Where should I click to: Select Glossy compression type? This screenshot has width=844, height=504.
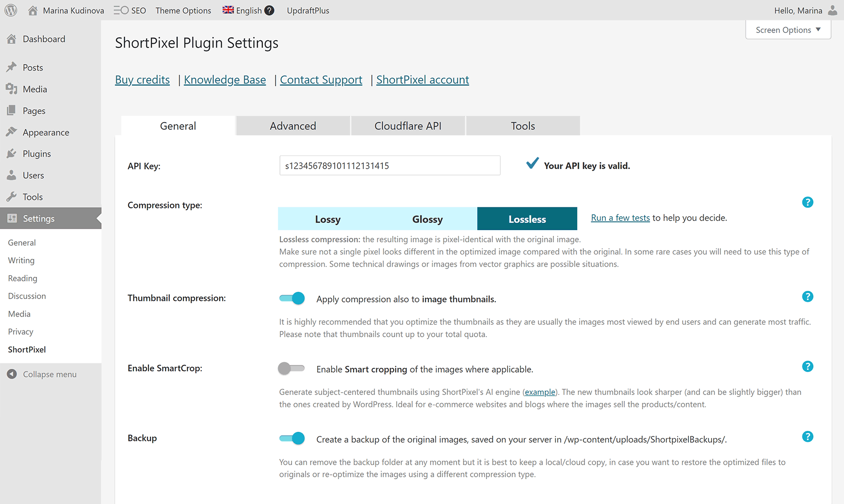427,219
